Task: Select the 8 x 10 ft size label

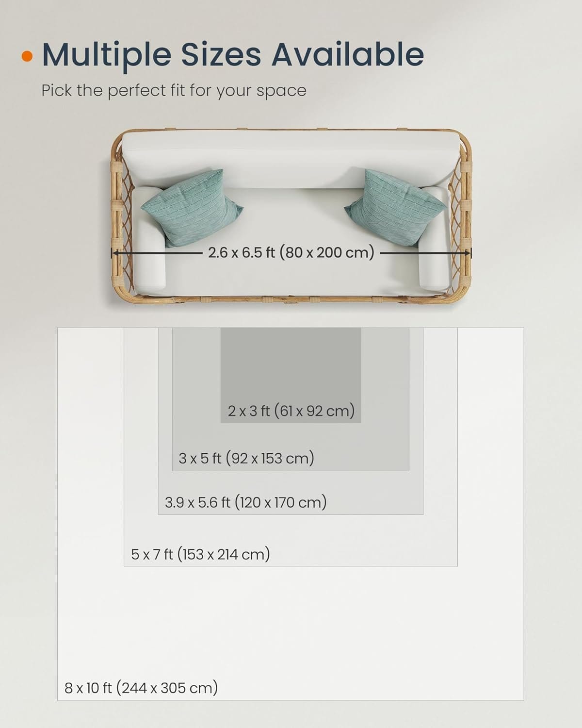Action: coord(141,688)
